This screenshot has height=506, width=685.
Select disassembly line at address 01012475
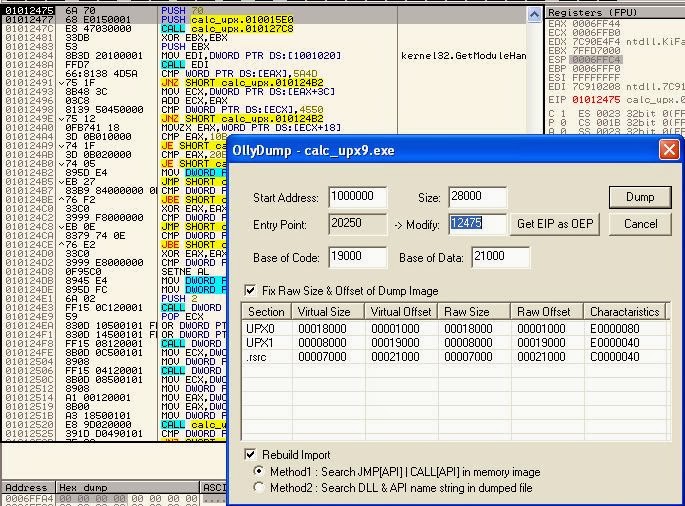tap(264, 10)
